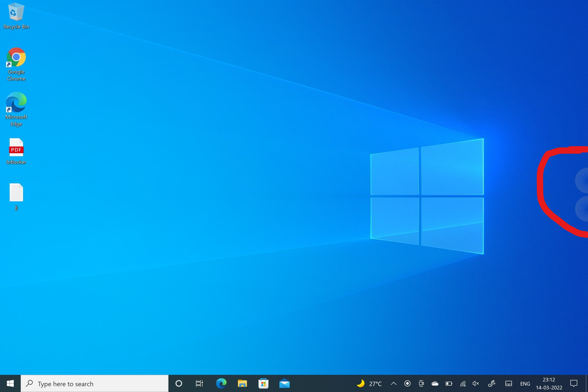Open the 27°C weather widget
This screenshot has width=588, height=392.
(369, 383)
